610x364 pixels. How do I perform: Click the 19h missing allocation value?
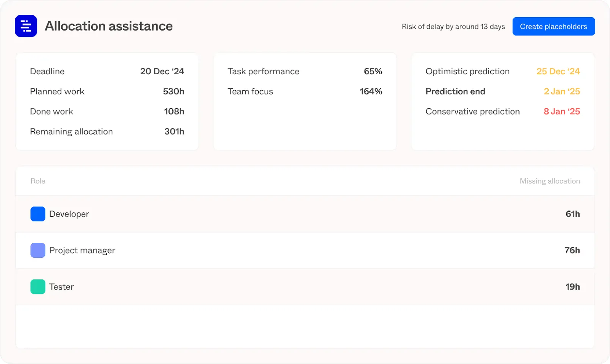[x=573, y=287]
